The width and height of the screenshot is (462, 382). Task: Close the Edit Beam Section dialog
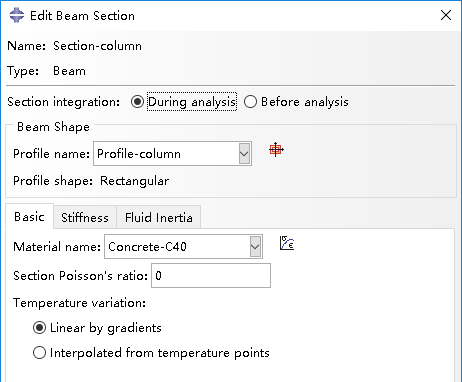(446, 15)
